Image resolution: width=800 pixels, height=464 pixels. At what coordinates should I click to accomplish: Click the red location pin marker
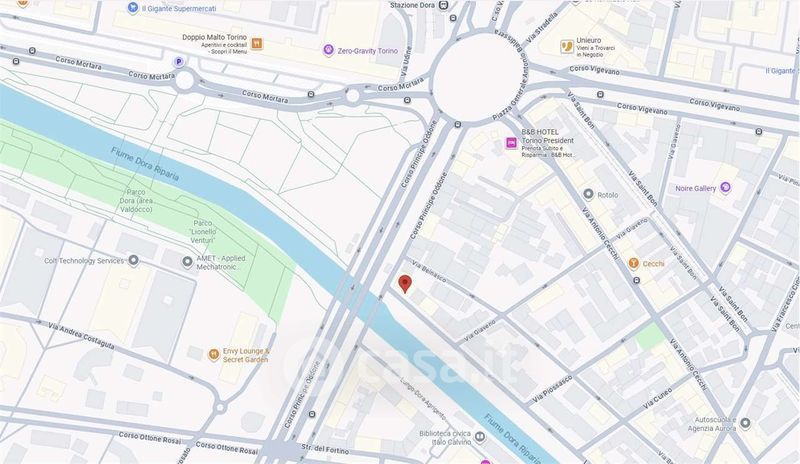[405, 283]
